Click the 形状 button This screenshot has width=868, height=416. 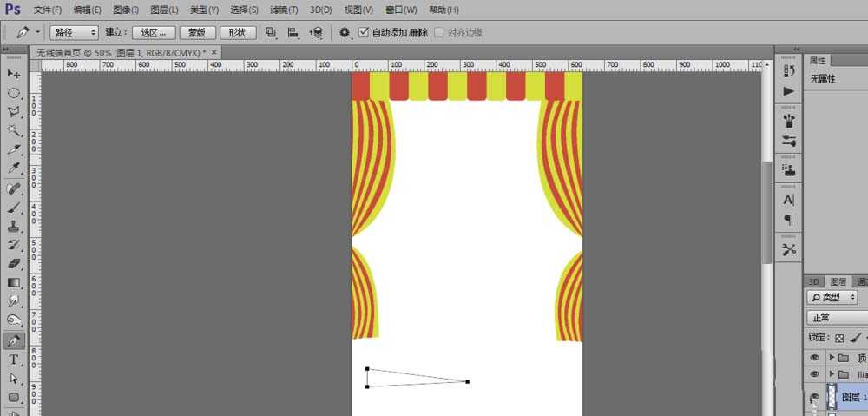238,32
